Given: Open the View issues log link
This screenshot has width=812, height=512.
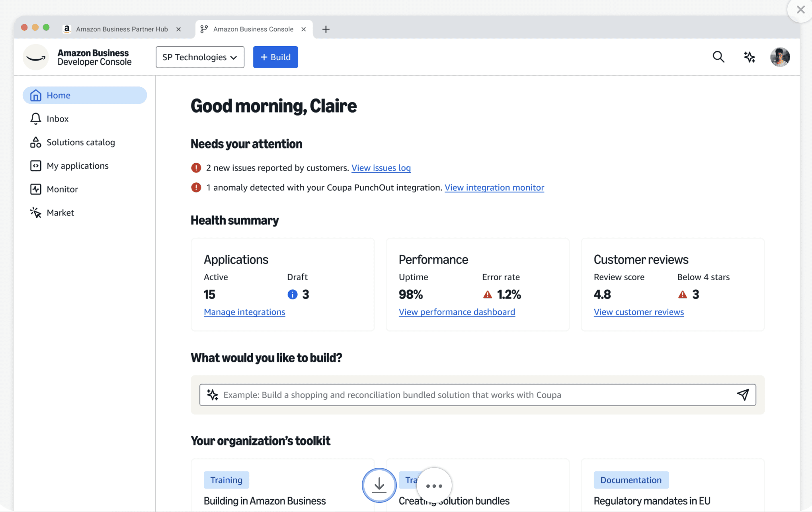Looking at the screenshot, I should point(381,168).
